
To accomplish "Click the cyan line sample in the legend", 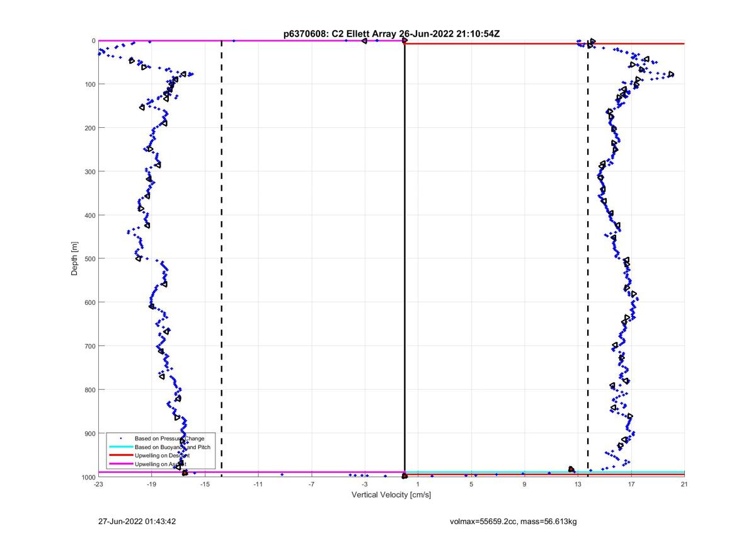I will coord(120,447).
